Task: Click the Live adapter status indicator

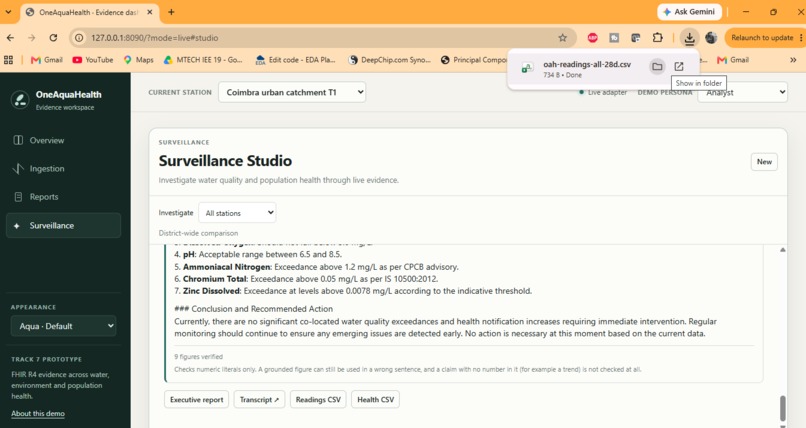Action: pos(603,92)
